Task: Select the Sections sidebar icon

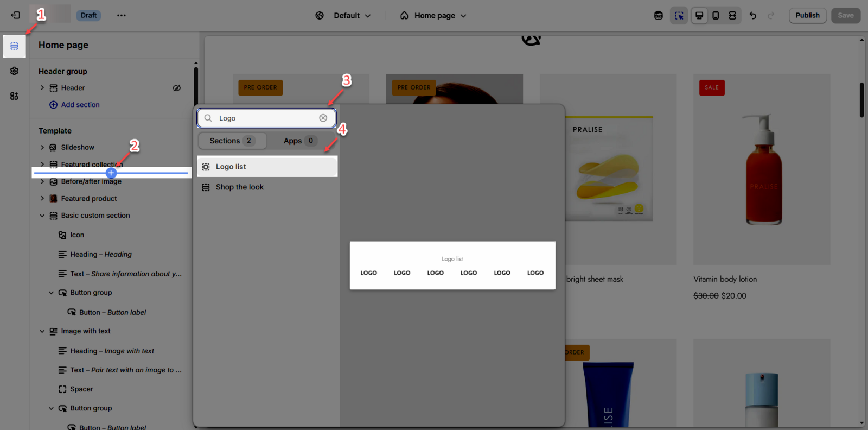Action: tap(14, 46)
